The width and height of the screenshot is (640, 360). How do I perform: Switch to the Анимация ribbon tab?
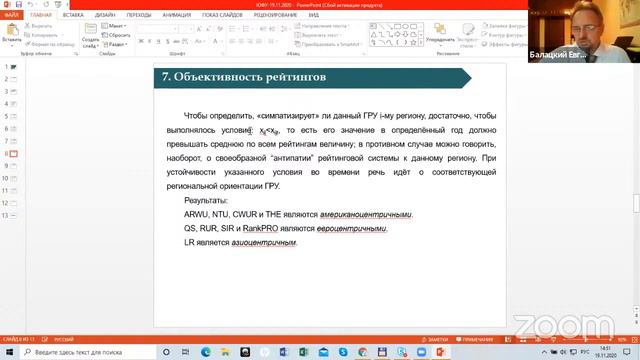177,15
